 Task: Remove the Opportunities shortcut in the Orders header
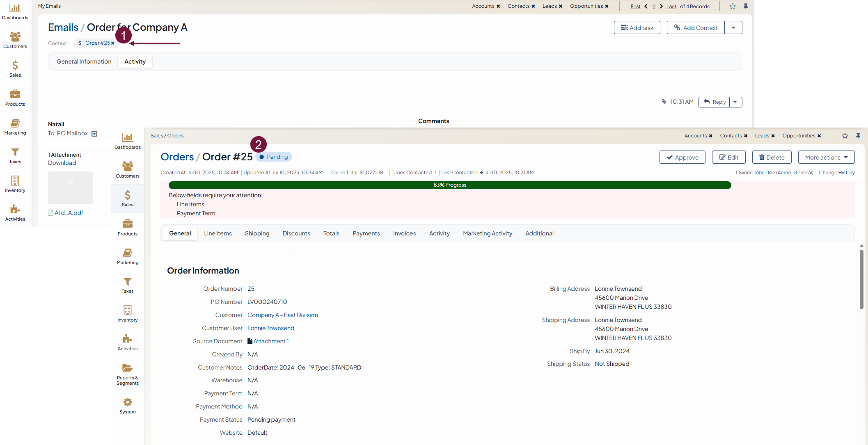pyautogui.click(x=819, y=136)
